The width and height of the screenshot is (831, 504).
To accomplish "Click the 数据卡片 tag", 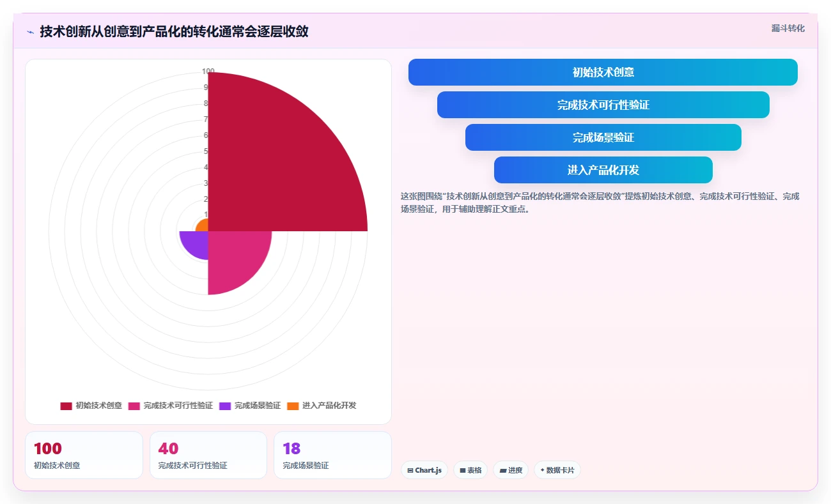I will click(x=557, y=470).
